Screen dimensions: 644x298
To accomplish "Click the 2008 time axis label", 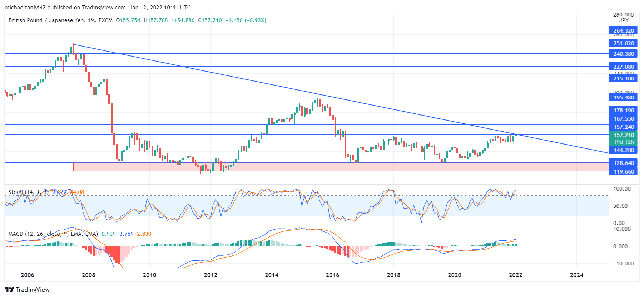I will click(89, 275).
